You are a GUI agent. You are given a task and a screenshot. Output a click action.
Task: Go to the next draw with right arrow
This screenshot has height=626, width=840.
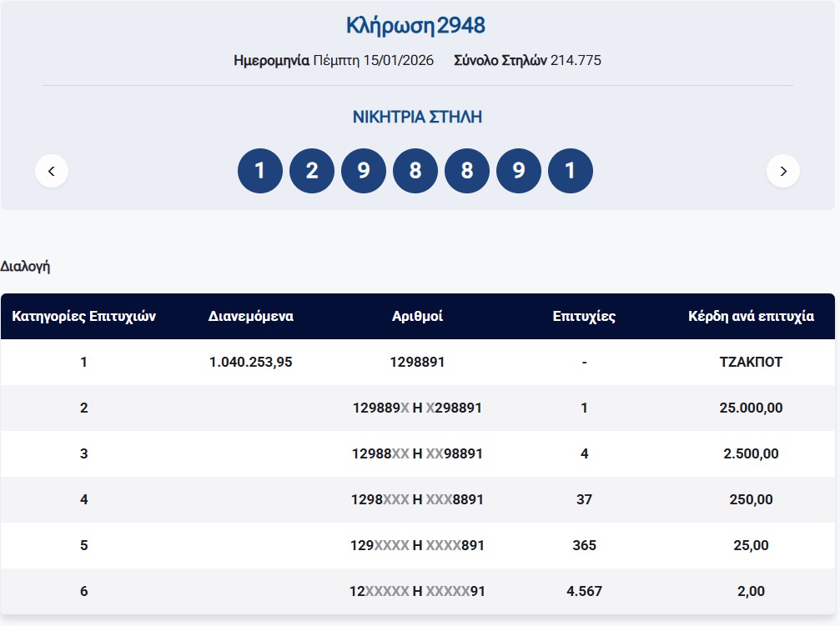782,171
